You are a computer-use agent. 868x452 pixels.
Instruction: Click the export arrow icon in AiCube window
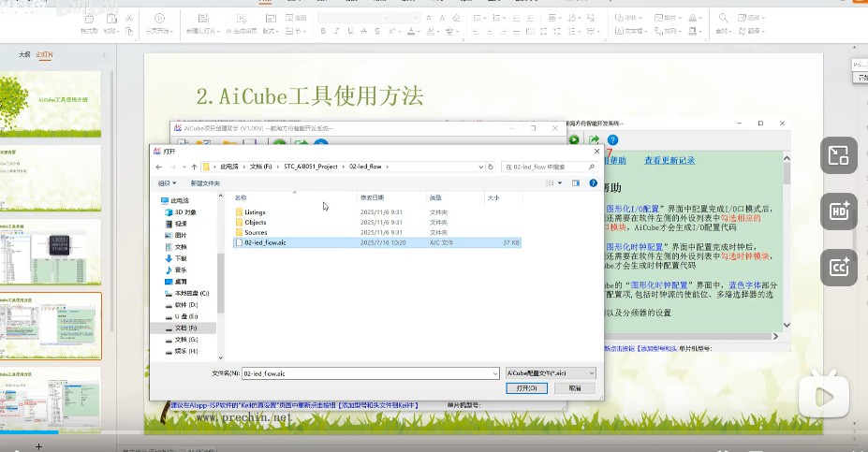[x=594, y=140]
